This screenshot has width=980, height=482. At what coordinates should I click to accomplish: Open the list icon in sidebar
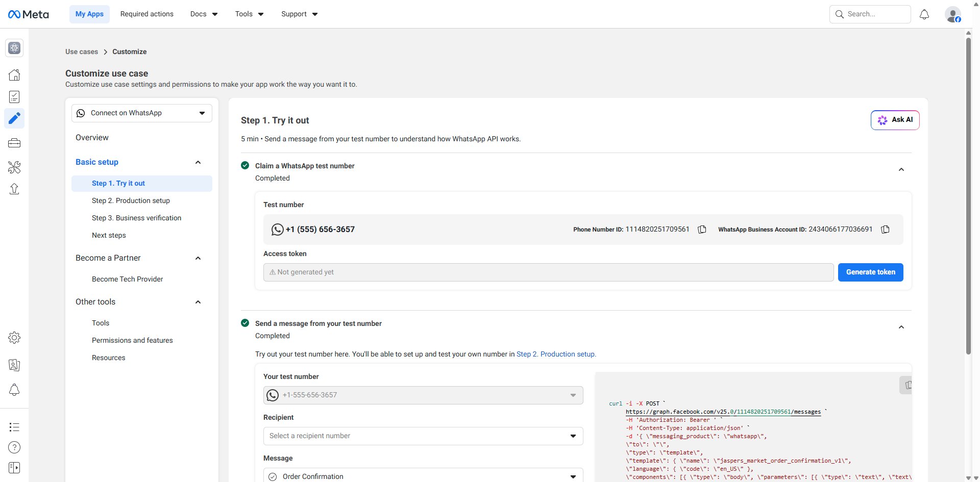14,427
